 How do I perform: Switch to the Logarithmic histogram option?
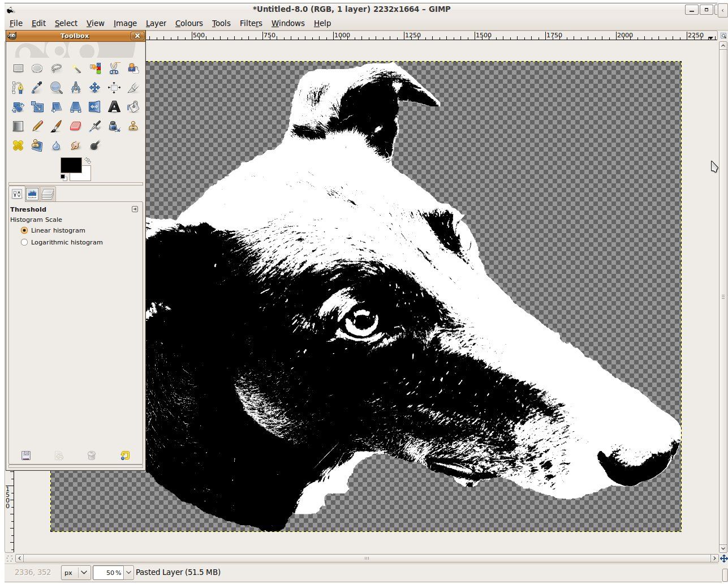[x=24, y=242]
